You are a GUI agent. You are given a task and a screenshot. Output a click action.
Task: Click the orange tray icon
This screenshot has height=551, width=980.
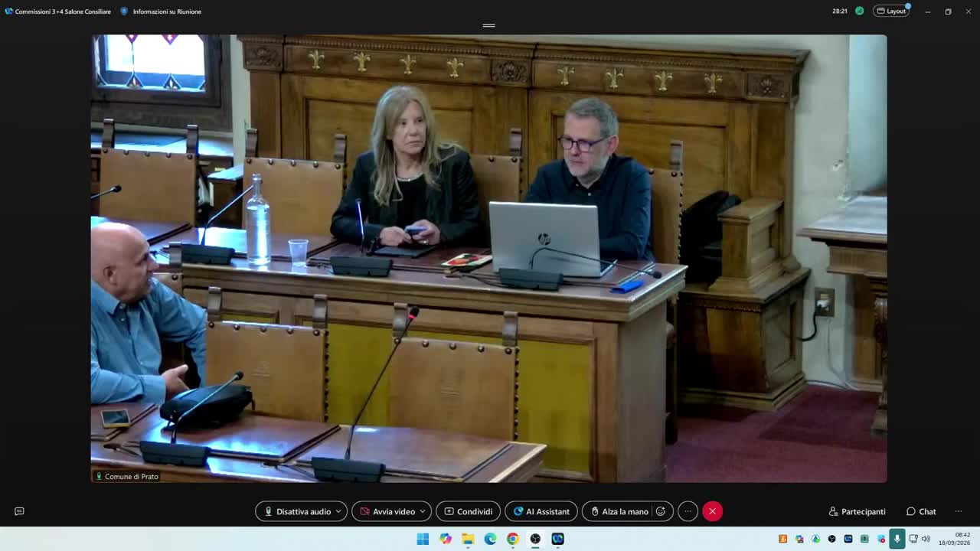coord(783,539)
